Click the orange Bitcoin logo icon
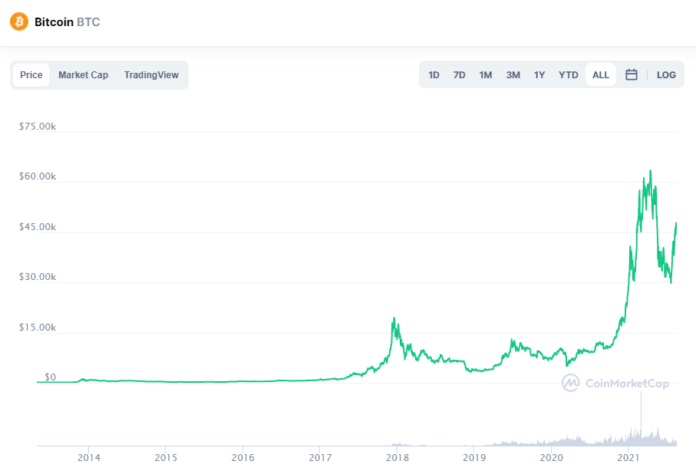 (20, 21)
